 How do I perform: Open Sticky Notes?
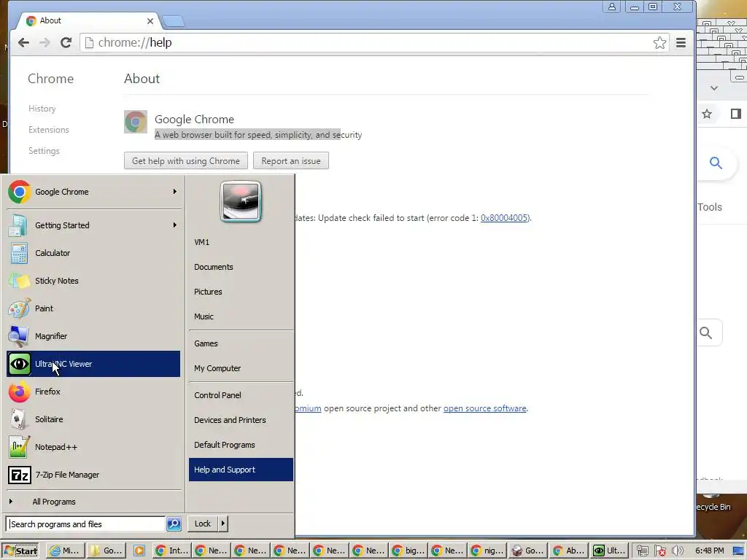point(93,281)
